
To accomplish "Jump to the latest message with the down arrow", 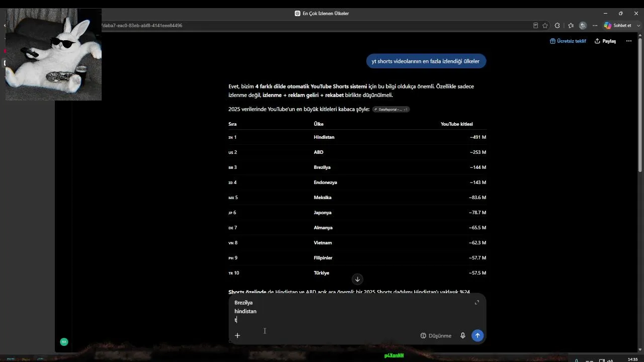I will point(357,279).
